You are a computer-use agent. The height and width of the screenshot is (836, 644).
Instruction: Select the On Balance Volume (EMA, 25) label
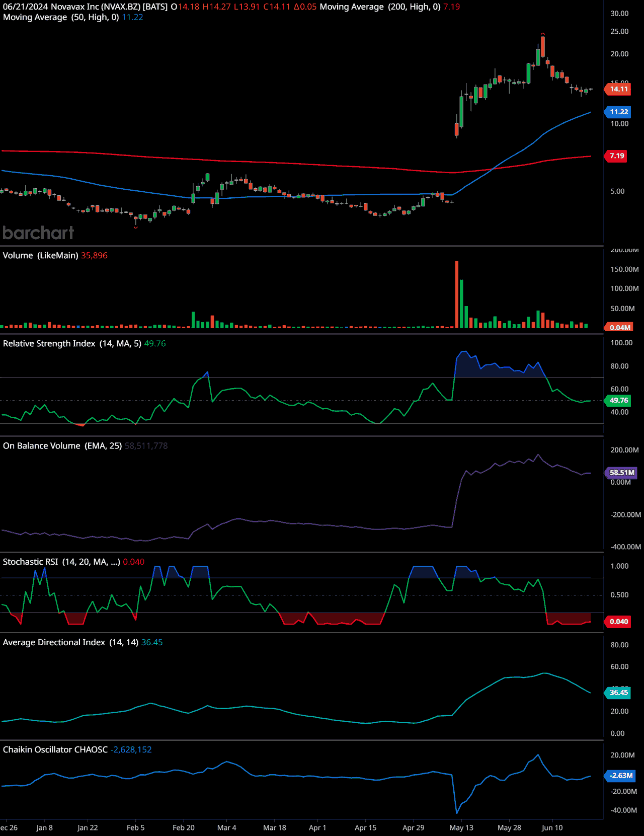point(62,445)
